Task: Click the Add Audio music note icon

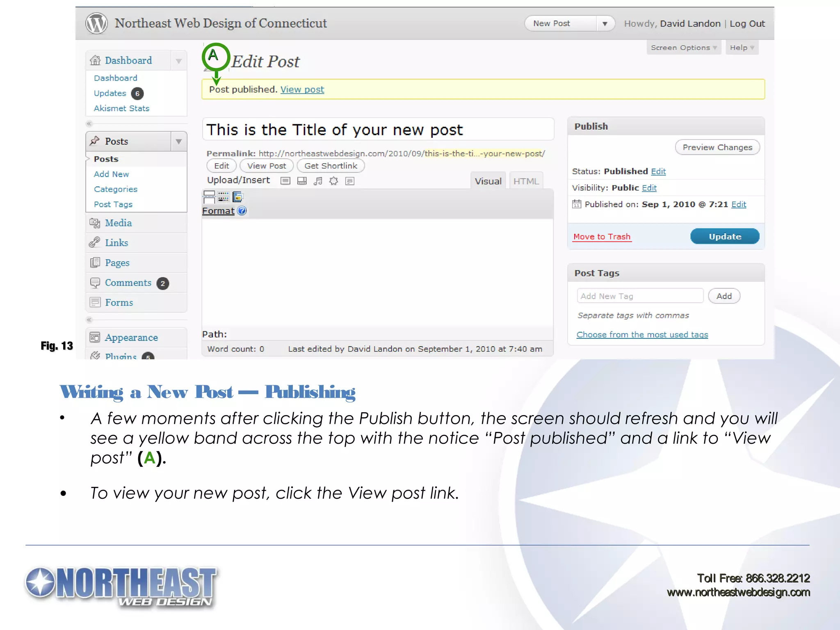Action: (318, 181)
